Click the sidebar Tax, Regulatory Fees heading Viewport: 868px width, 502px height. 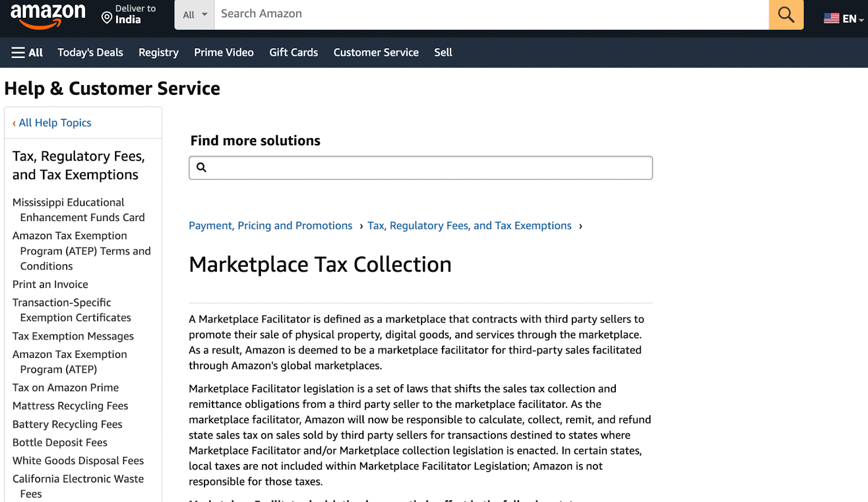pos(79,165)
